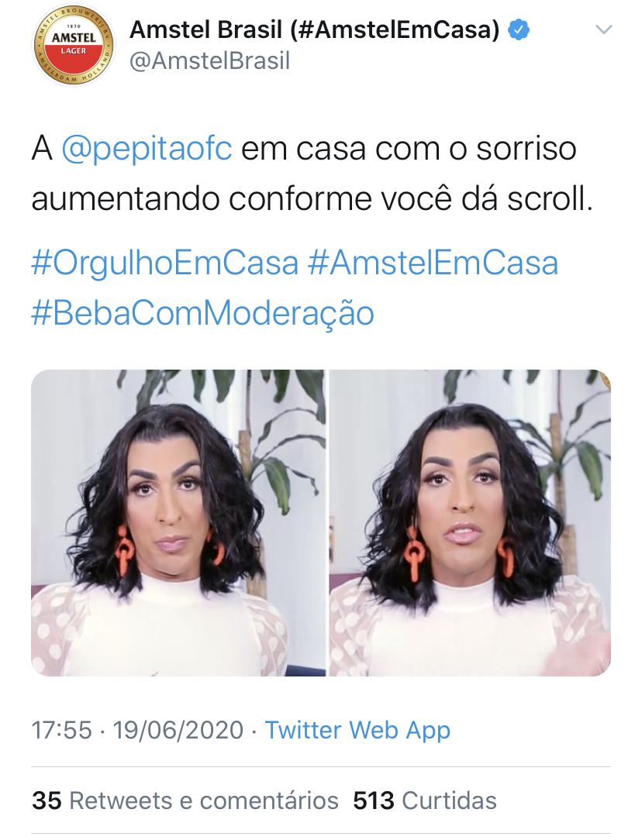Open the @pepitaofc mention
This screenshot has width=642, height=840.
(147, 148)
